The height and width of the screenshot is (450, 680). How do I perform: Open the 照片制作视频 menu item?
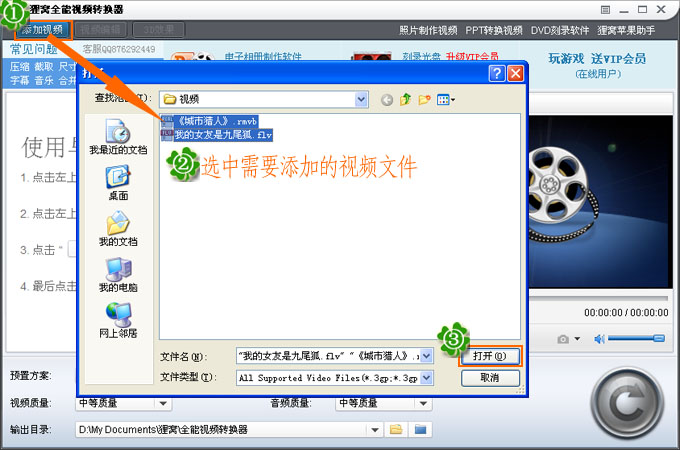click(428, 30)
